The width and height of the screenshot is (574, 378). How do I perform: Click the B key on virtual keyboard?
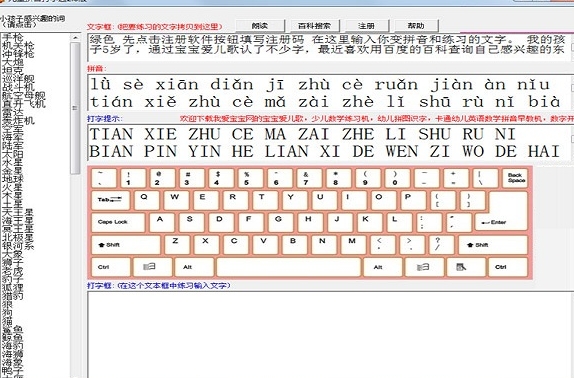tap(295, 245)
